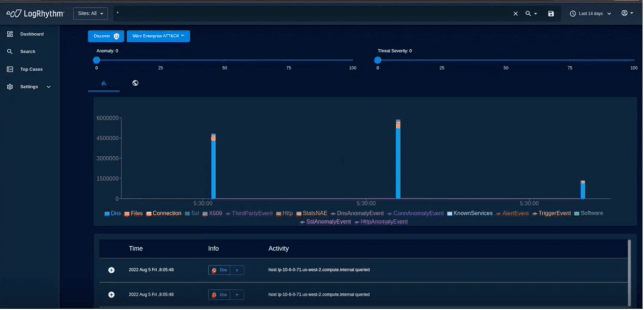Toggle TriggerEvent in the chart legend

point(551,213)
